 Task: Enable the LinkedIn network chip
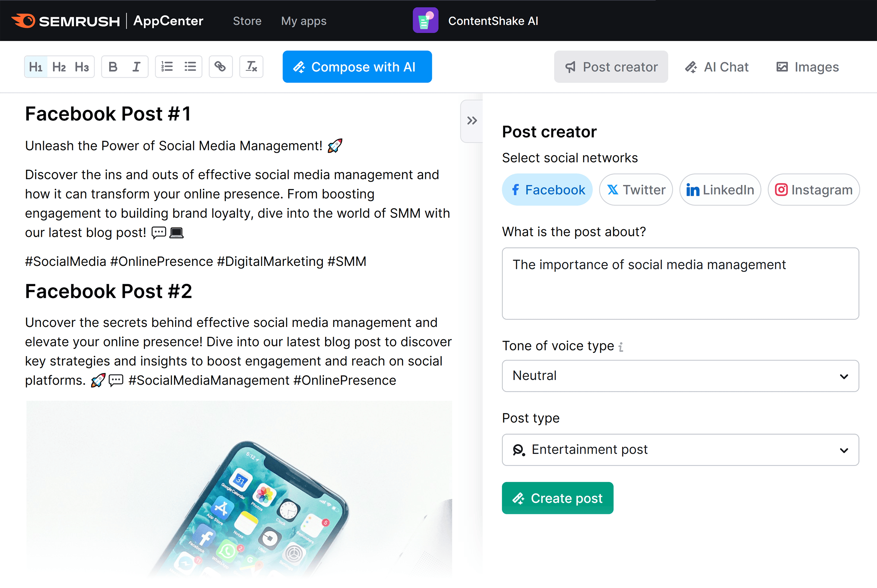point(720,190)
